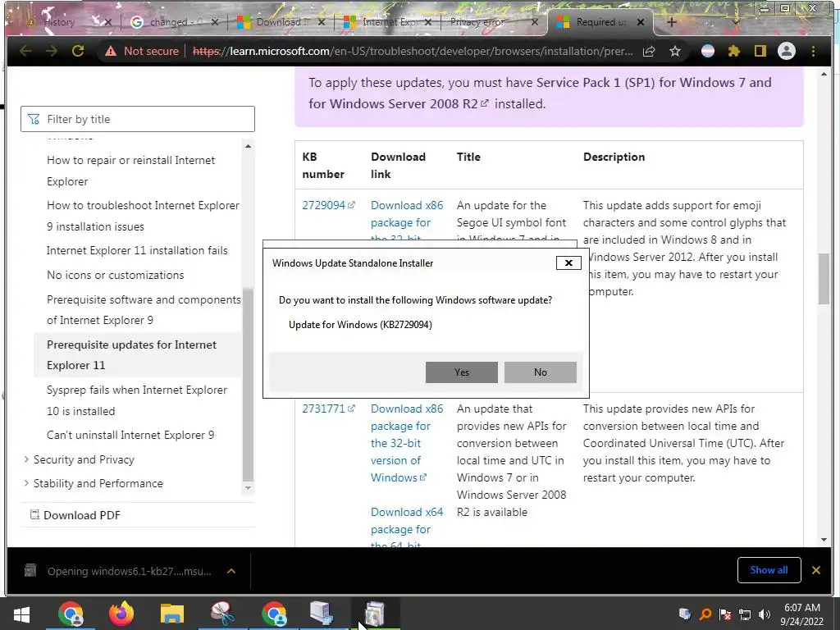Screen dimensions: 840x630
Task: Reload the page with the refresh icon
Action: tap(78, 51)
